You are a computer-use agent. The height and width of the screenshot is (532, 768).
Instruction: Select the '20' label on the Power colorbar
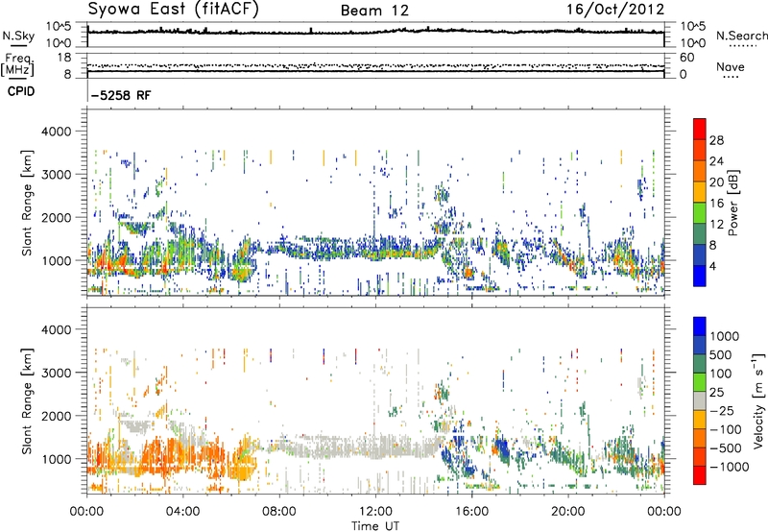[716, 182]
